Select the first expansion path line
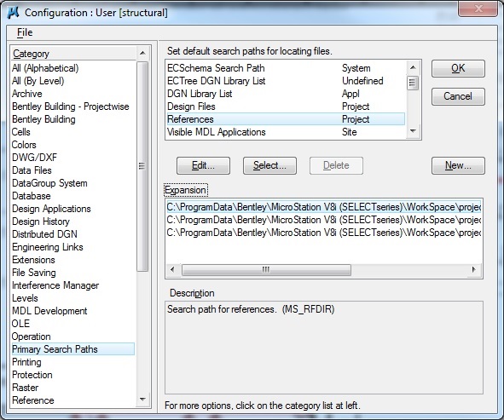This screenshot has height=420, width=504. click(x=324, y=207)
